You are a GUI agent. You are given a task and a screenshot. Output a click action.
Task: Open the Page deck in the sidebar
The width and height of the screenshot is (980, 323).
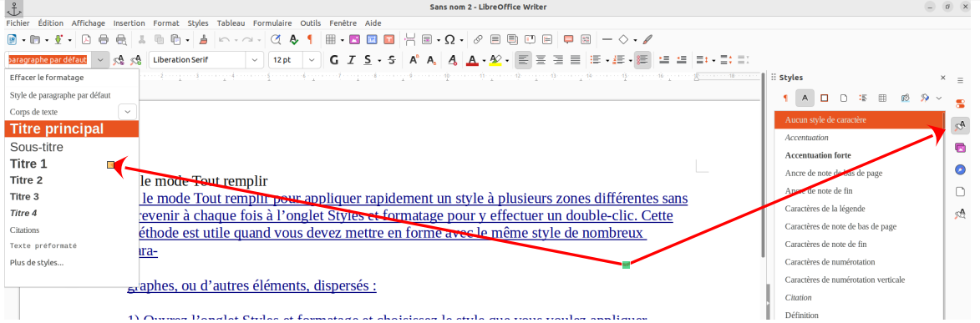(x=961, y=191)
